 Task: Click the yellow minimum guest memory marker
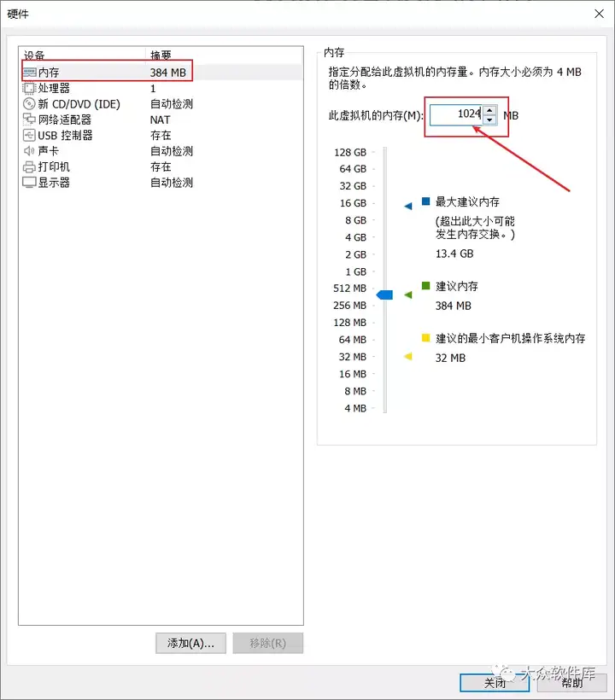point(407,356)
